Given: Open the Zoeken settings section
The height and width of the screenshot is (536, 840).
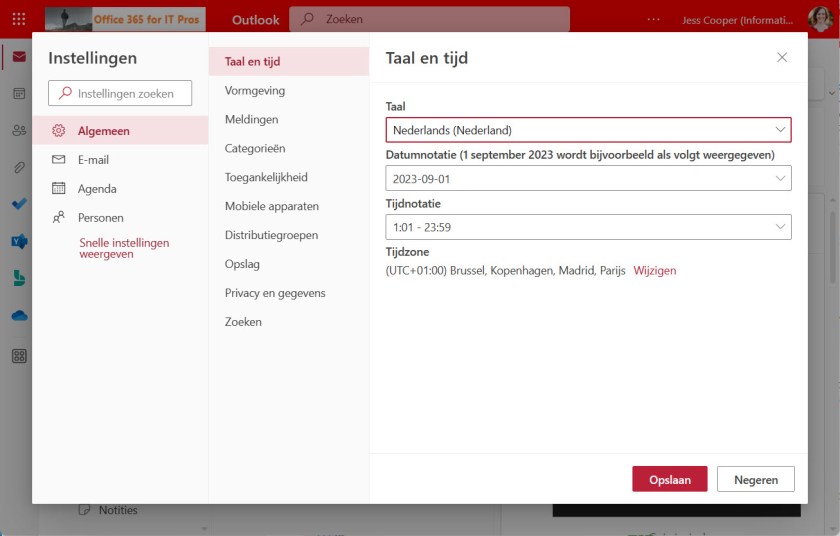Looking at the screenshot, I should click(289, 322).
